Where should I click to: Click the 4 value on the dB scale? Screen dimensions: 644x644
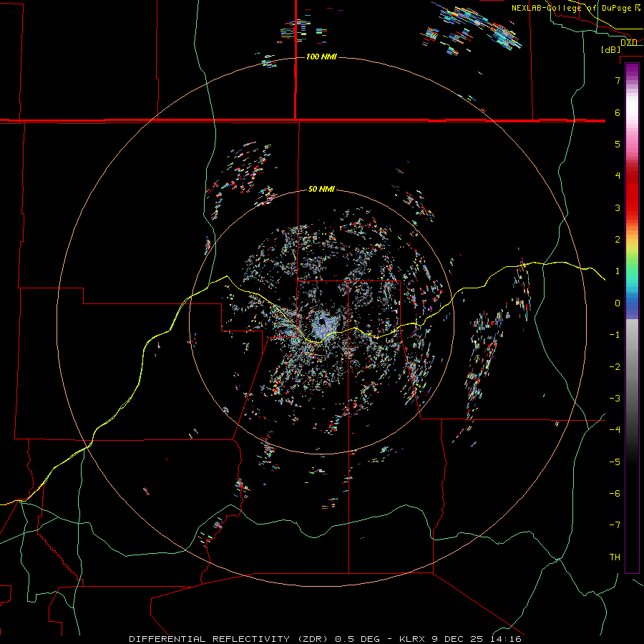pyautogui.click(x=618, y=176)
